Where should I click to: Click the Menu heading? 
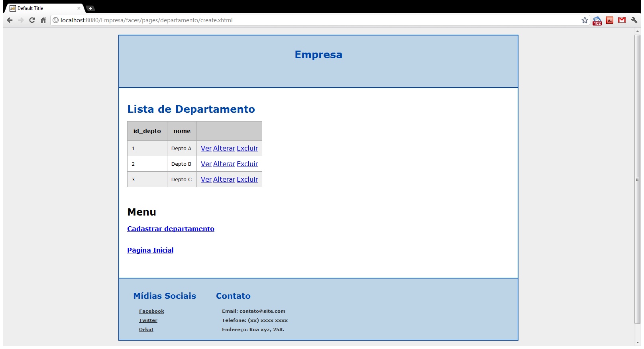(141, 212)
